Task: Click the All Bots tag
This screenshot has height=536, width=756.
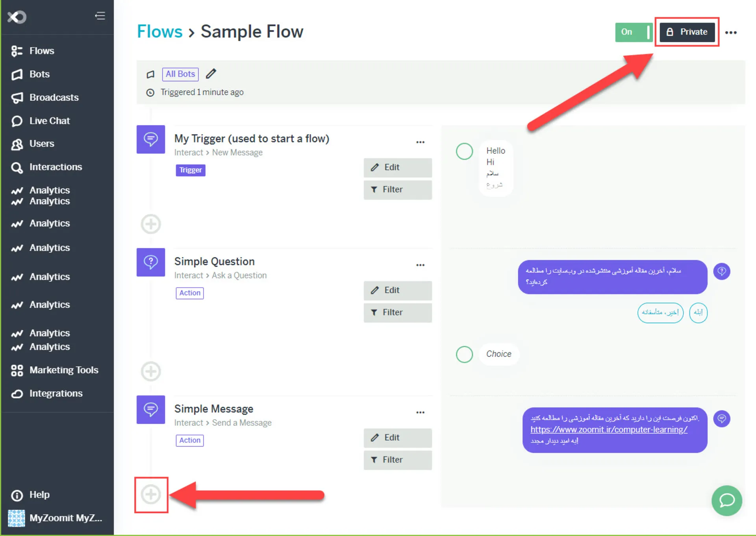Action: pos(180,74)
